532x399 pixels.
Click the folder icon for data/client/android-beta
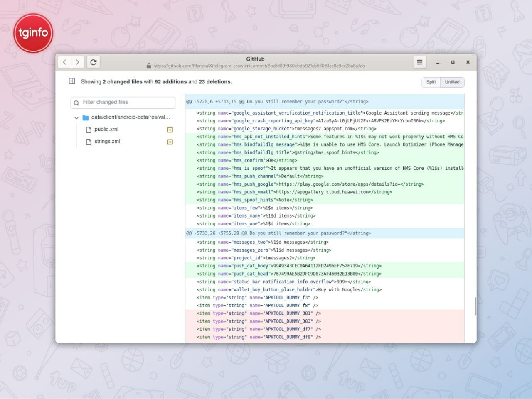coord(86,117)
